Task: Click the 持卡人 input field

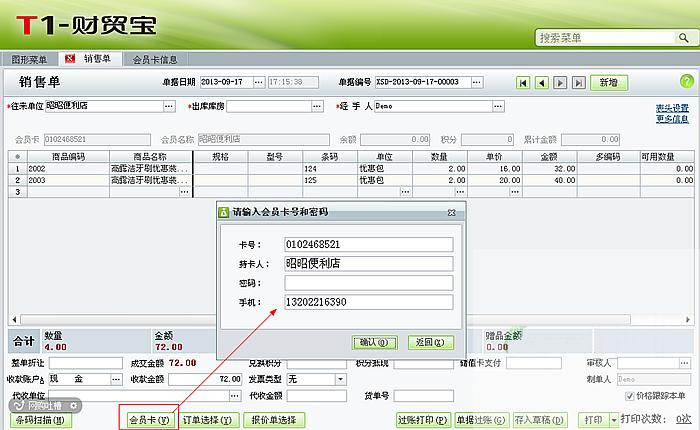Action: click(368, 264)
